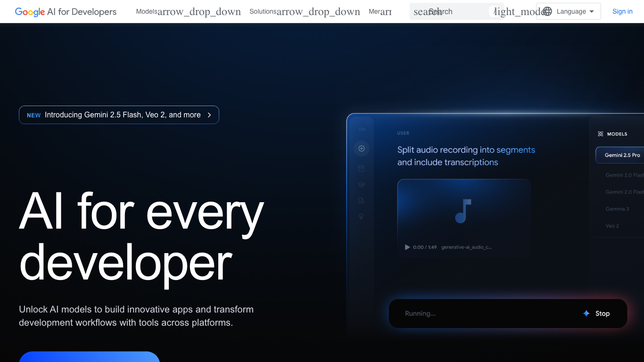This screenshot has width=644, height=362.
Task: Click the NEW badge label
Action: [x=33, y=115]
